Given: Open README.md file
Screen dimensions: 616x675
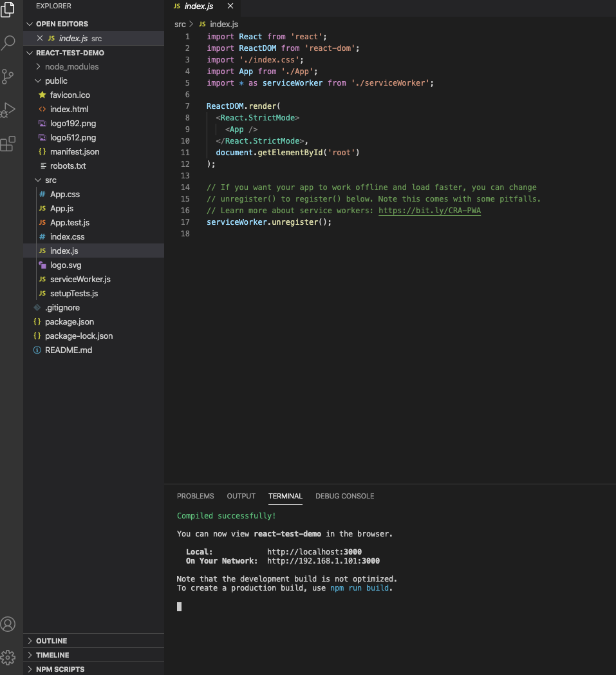Looking at the screenshot, I should click(94, 350).
